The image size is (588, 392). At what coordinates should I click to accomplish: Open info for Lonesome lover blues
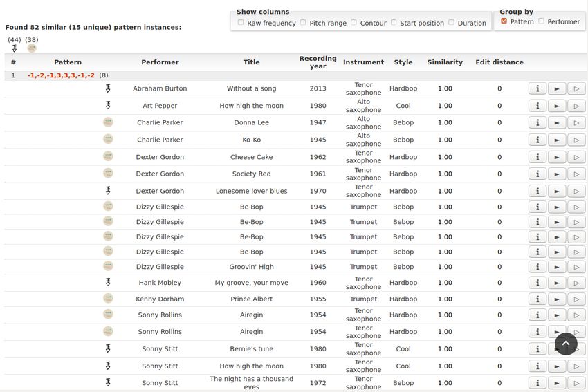pos(538,192)
